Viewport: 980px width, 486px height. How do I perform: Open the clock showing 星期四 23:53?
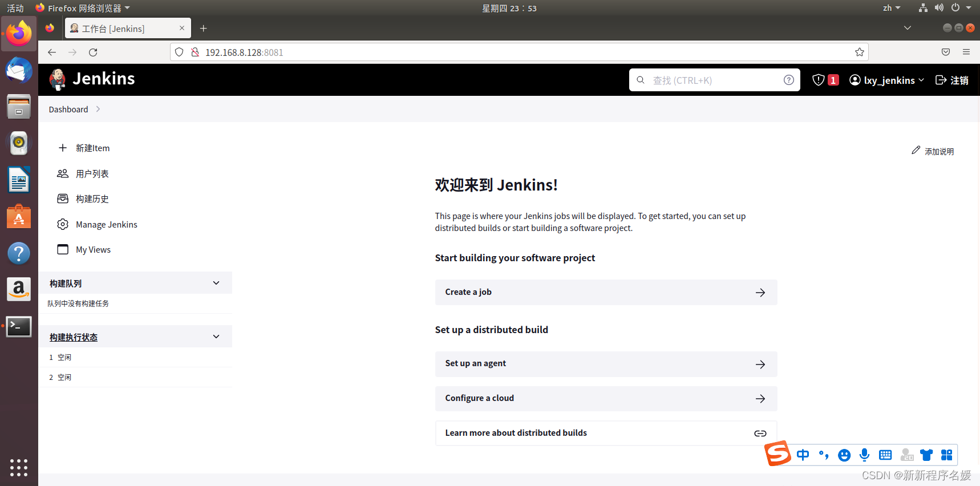click(509, 8)
